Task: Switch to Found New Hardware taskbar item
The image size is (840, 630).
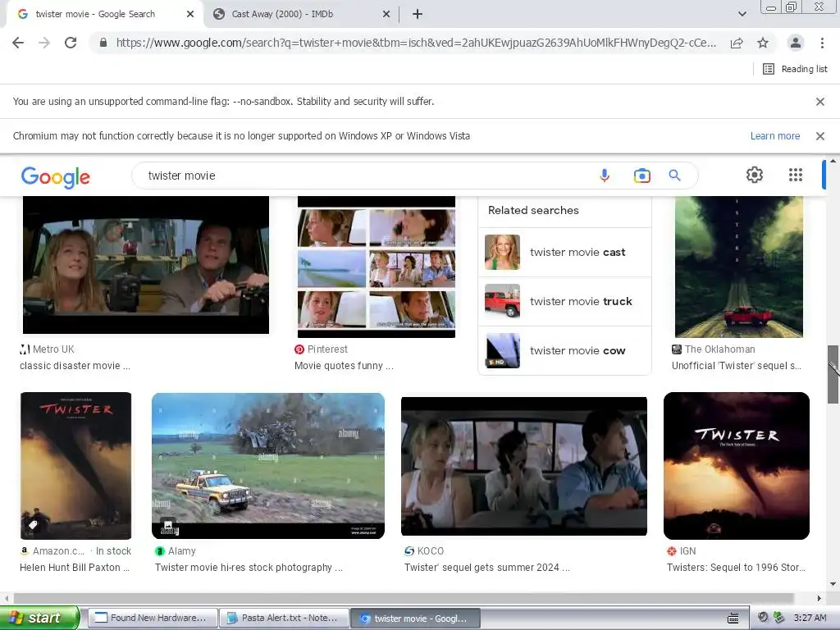Action: click(153, 619)
